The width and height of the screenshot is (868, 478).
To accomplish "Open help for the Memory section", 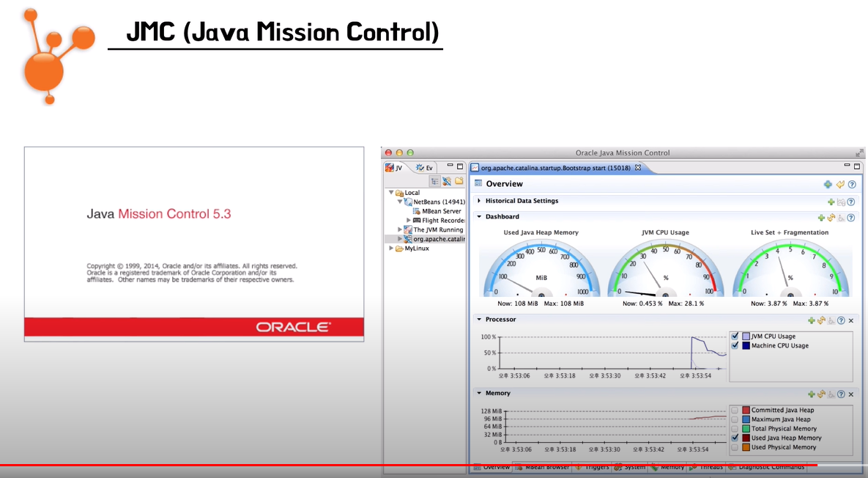I will pos(841,394).
